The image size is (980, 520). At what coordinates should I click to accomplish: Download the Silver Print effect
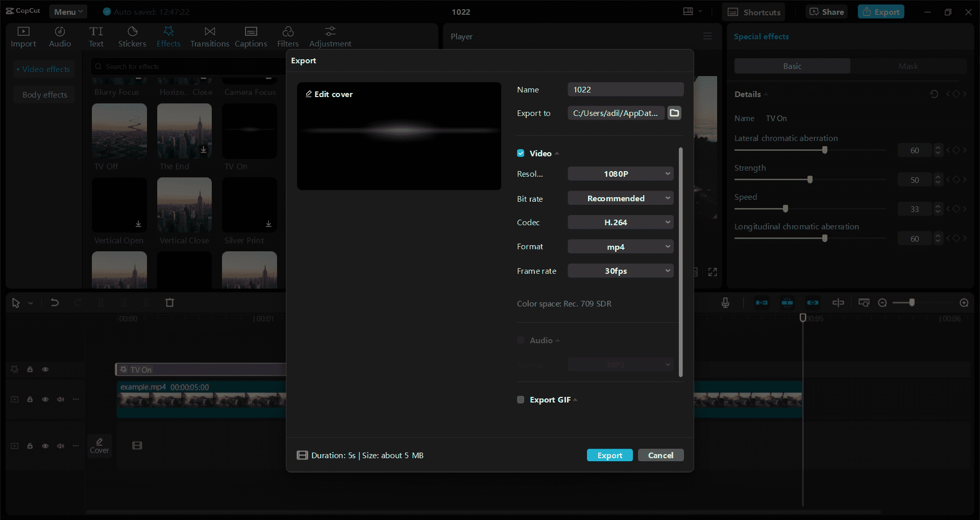pyautogui.click(x=268, y=224)
